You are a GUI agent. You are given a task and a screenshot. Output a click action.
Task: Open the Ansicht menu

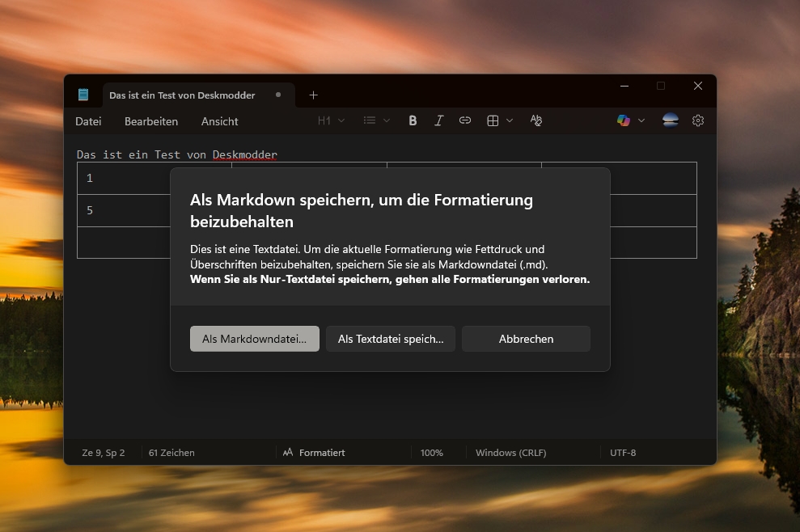[220, 121]
